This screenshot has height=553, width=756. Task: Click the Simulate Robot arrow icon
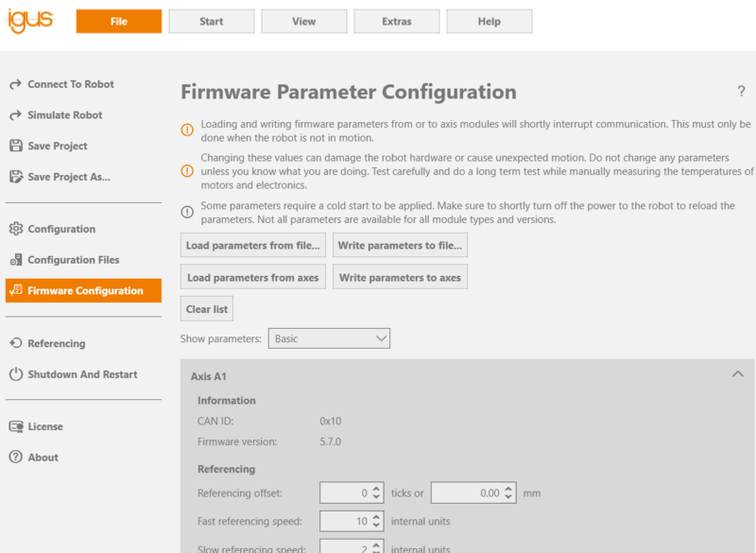15,115
